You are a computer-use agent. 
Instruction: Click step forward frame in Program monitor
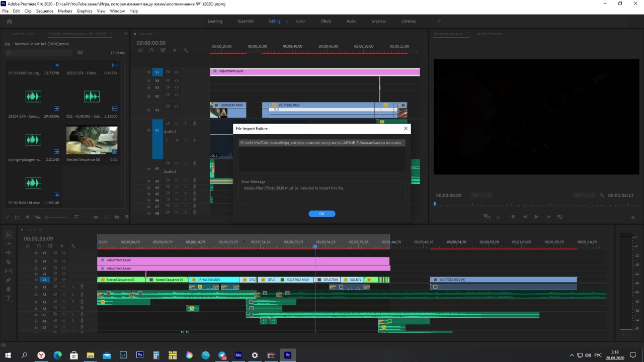coord(548,217)
